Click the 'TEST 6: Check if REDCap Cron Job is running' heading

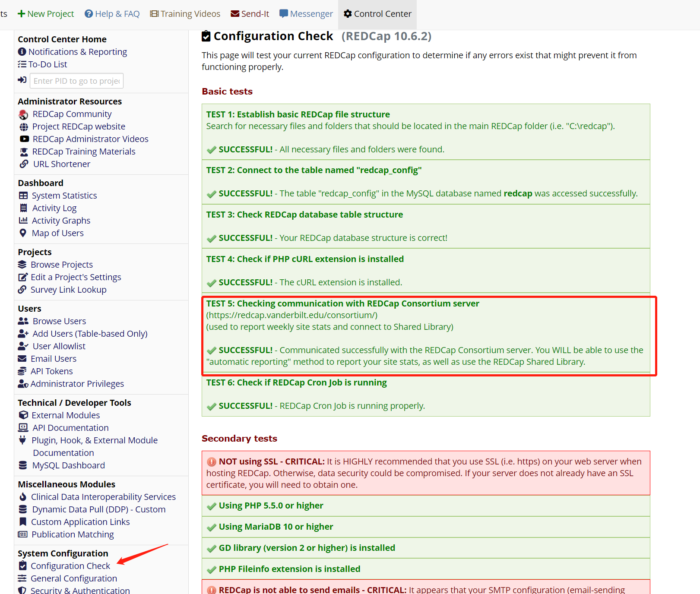coord(297,382)
